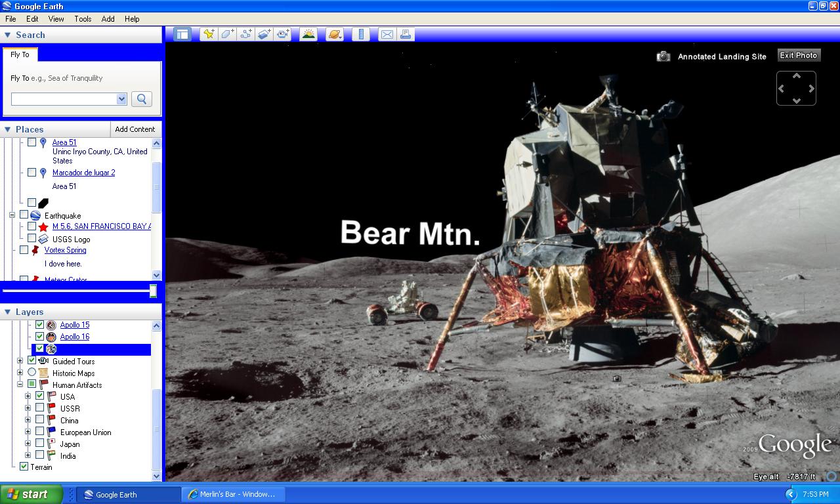The width and height of the screenshot is (840, 504).
Task: Pan the photo upward with the up arrow
Action: click(x=796, y=76)
